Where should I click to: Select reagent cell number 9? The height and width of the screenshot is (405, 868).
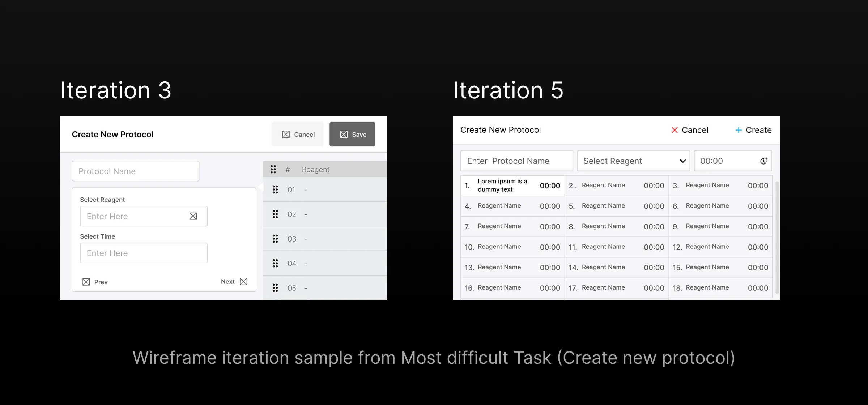click(720, 227)
